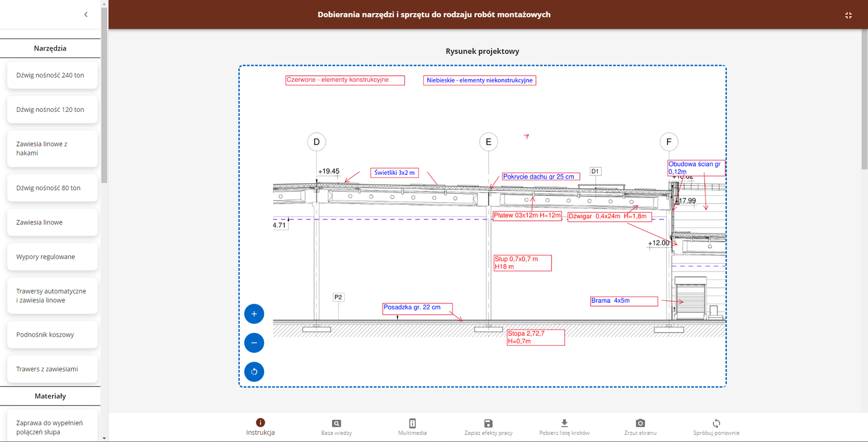Collapse the sidebar with the left chevron
Image resolution: width=868 pixels, height=442 pixels.
pos(86,15)
